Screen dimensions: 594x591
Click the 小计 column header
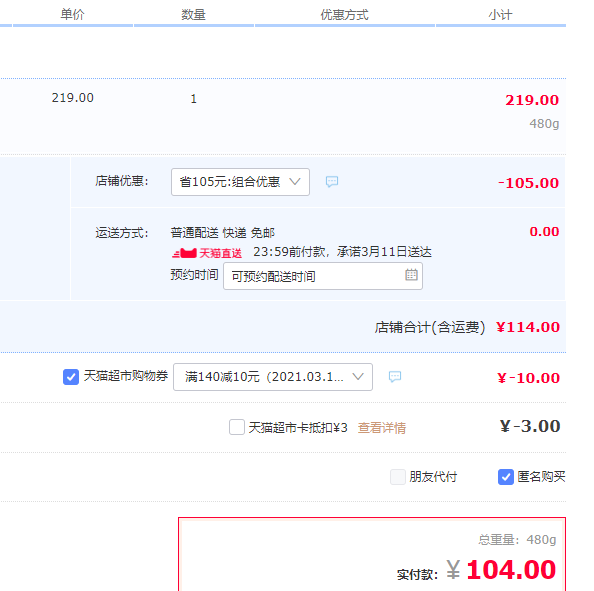click(x=500, y=15)
